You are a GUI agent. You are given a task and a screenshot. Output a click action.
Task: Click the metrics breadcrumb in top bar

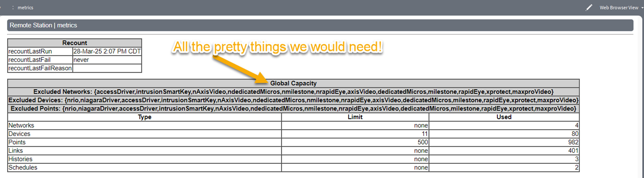(x=25, y=8)
